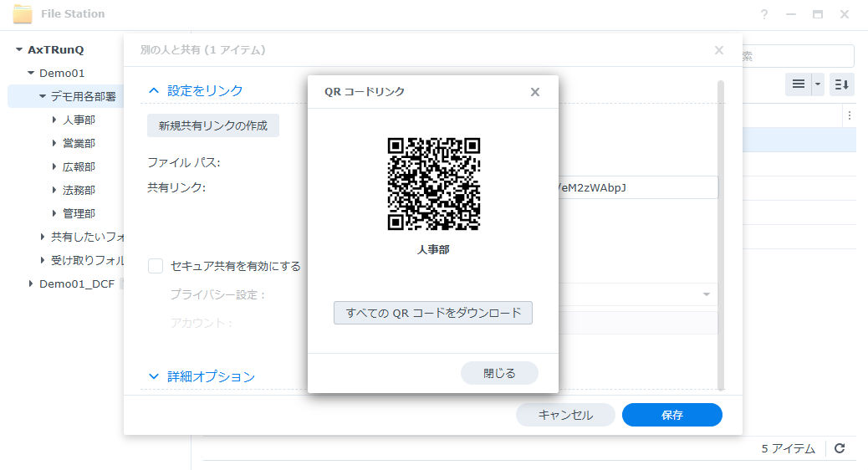Expand the 法務部 folder arrow

(54, 190)
